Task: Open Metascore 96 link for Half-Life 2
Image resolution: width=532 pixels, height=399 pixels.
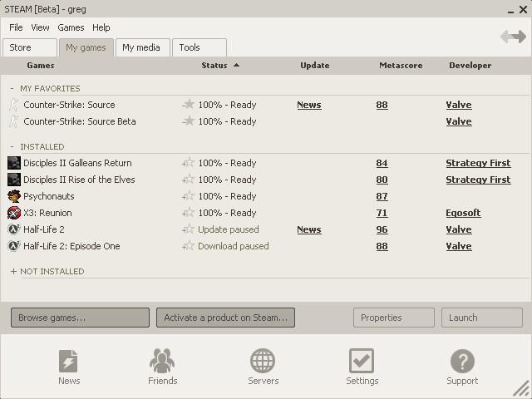Action: (382, 229)
